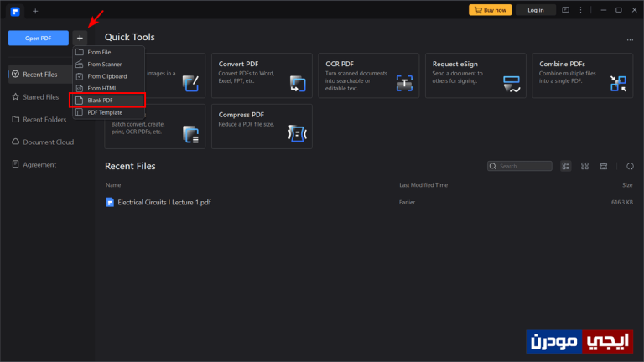Click the Recent Folders folder icon
The height and width of the screenshot is (362, 644).
(16, 119)
